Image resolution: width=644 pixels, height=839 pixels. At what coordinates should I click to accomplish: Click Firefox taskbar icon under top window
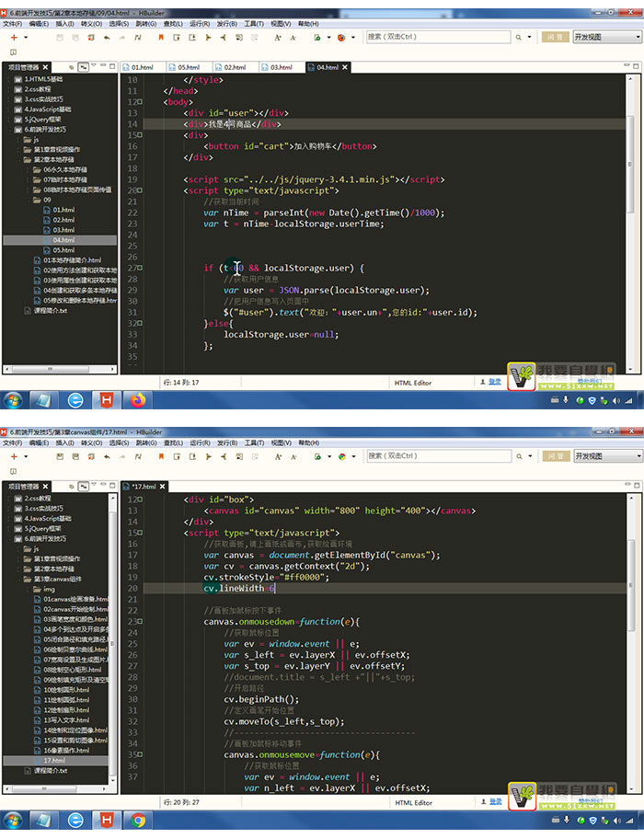pyautogui.click(x=137, y=399)
